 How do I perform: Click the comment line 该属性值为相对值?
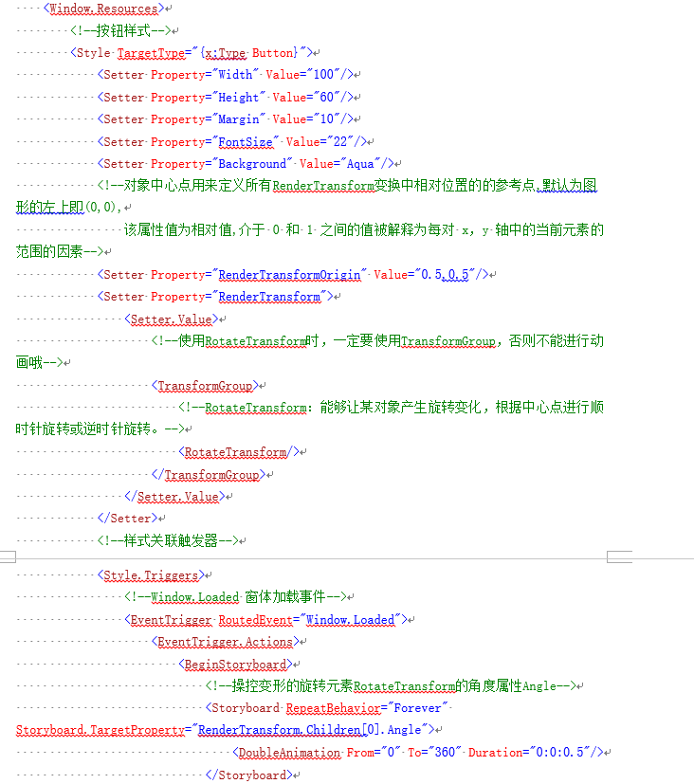click(x=310, y=241)
